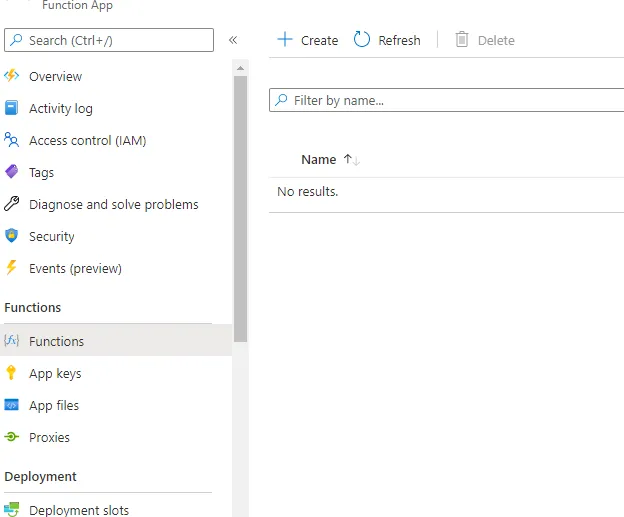Click the purple Tags icon

pos(12,172)
